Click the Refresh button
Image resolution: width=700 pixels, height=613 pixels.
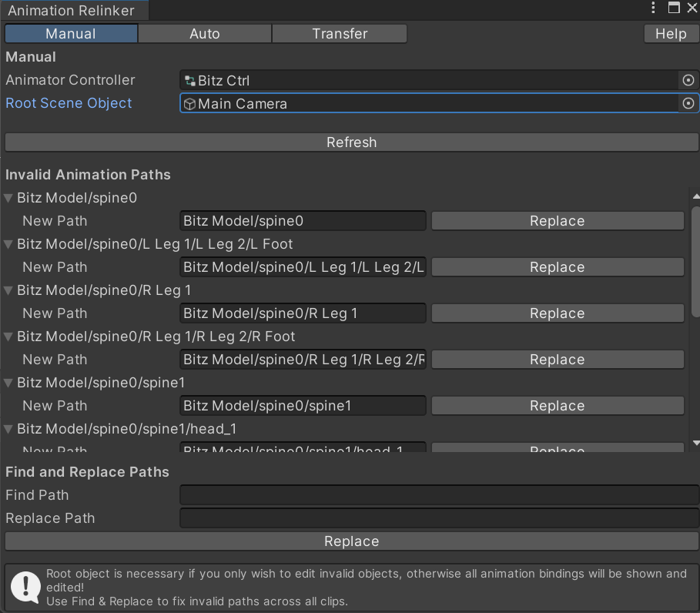(x=351, y=142)
